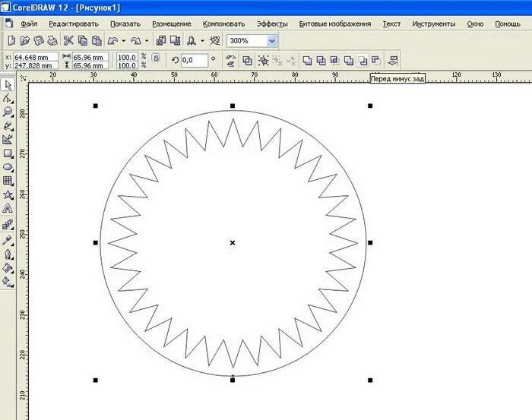Select the Graph Paper tool
Image resolution: width=532 pixels, height=420 pixels.
point(8,181)
